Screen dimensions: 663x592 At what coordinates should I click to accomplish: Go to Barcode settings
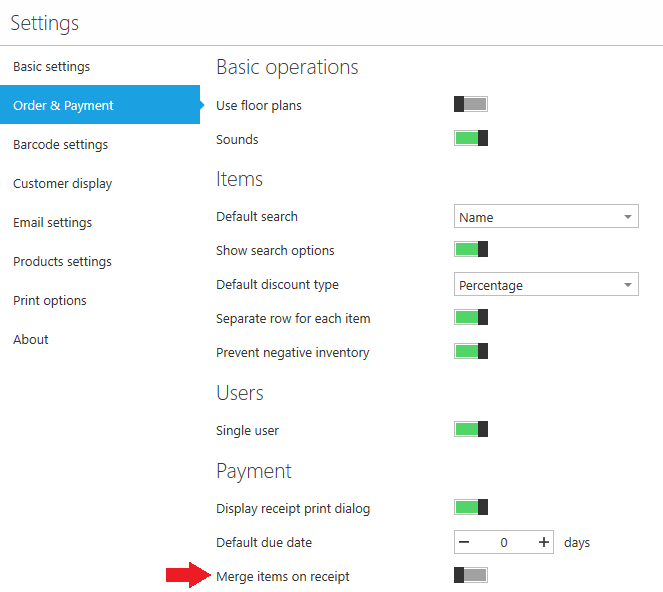(x=60, y=145)
